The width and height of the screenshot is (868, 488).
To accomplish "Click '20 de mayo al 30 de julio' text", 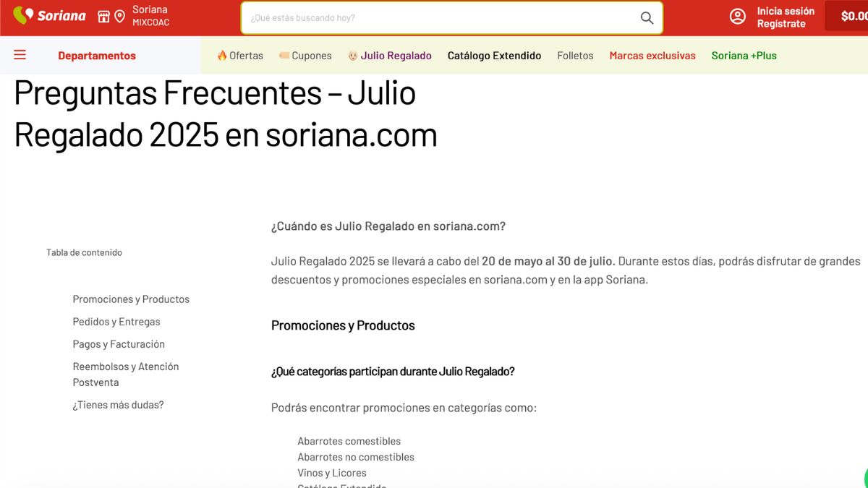I will [548, 261].
